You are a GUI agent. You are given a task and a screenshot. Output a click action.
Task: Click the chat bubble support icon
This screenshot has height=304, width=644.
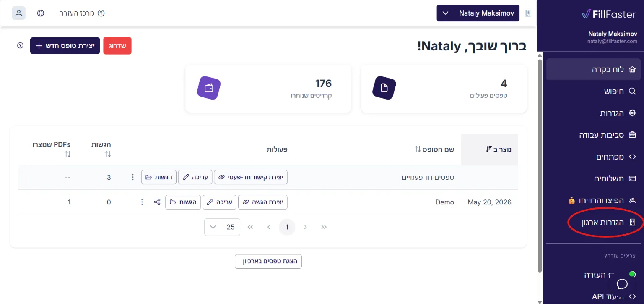622,284
